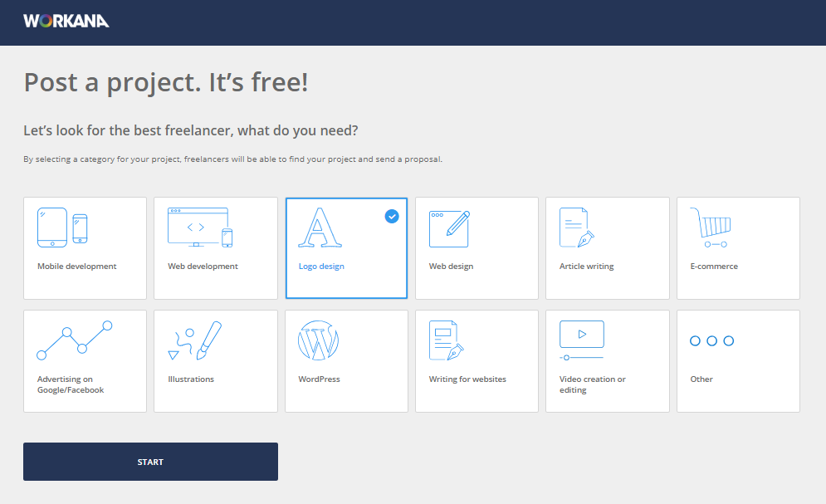This screenshot has width=826, height=504.
Task: Click "Advertising on Google/Facebook" label
Action: (71, 384)
